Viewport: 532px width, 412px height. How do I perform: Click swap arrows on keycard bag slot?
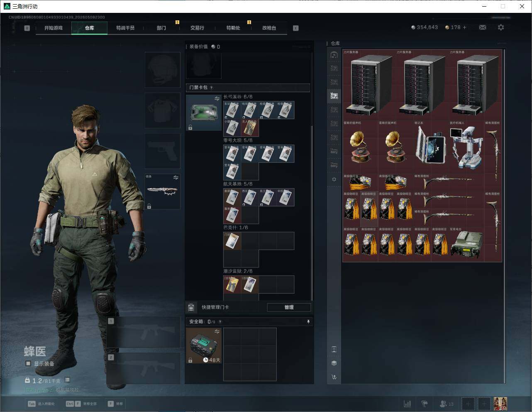point(217,99)
